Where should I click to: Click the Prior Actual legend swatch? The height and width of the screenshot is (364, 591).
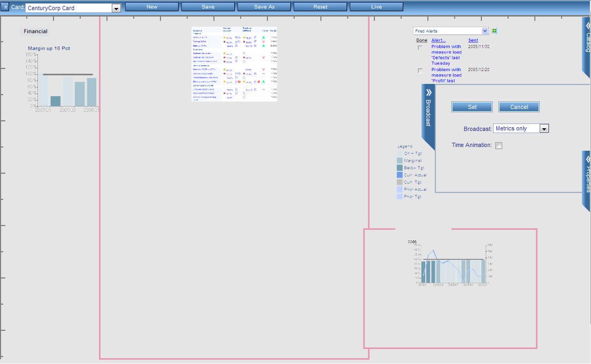point(400,189)
